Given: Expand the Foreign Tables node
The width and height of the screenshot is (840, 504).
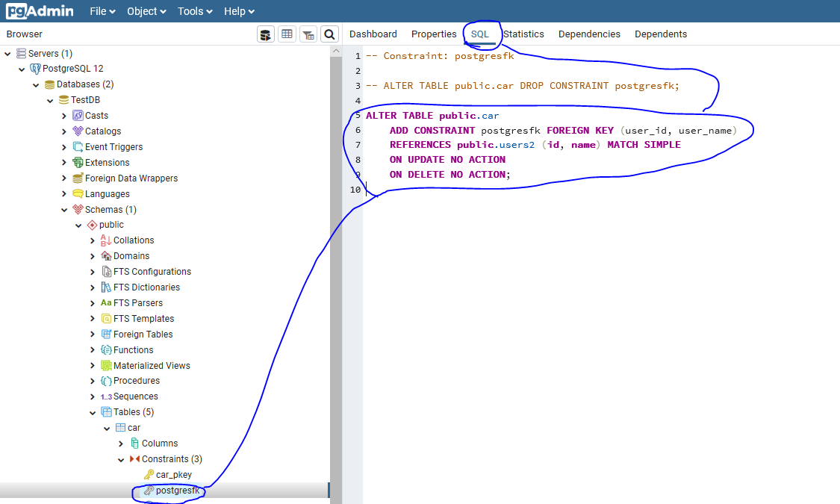Looking at the screenshot, I should click(x=93, y=335).
